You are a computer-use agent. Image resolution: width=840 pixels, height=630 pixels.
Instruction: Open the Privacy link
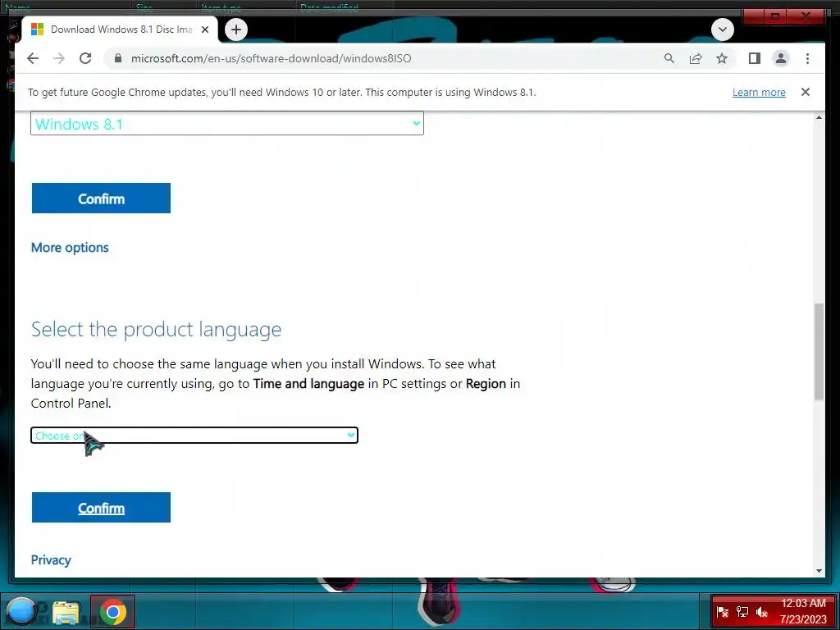pyautogui.click(x=51, y=559)
